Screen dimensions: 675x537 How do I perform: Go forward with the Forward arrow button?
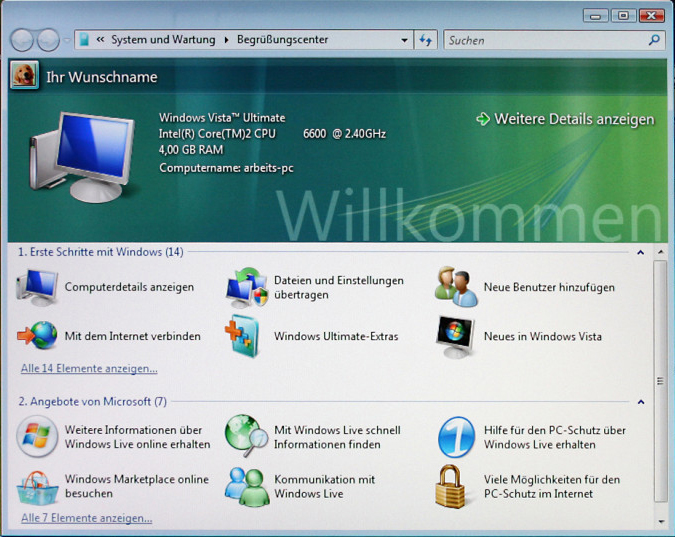[x=48, y=40]
